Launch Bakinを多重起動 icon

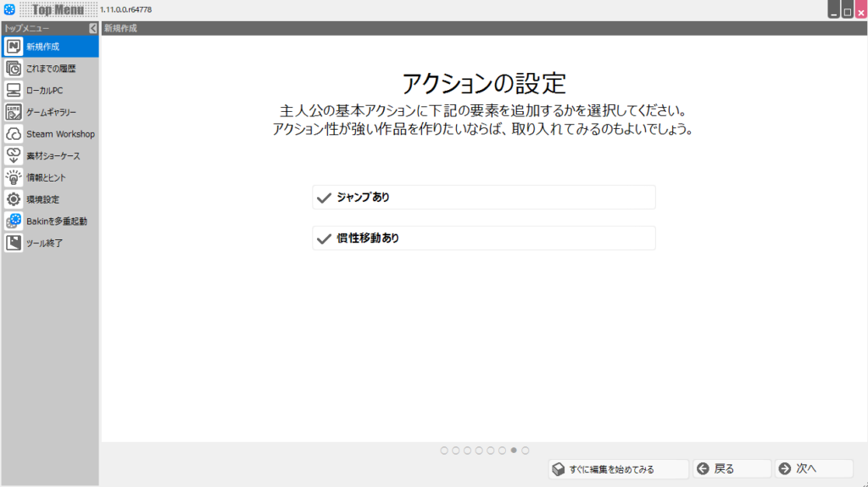pos(14,221)
